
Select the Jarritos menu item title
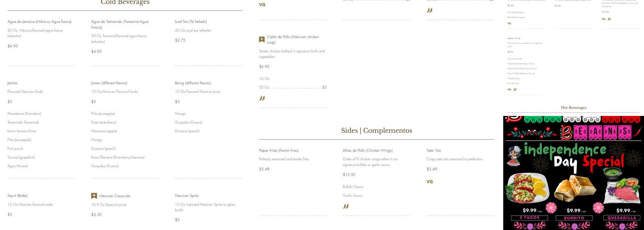(x=12, y=83)
